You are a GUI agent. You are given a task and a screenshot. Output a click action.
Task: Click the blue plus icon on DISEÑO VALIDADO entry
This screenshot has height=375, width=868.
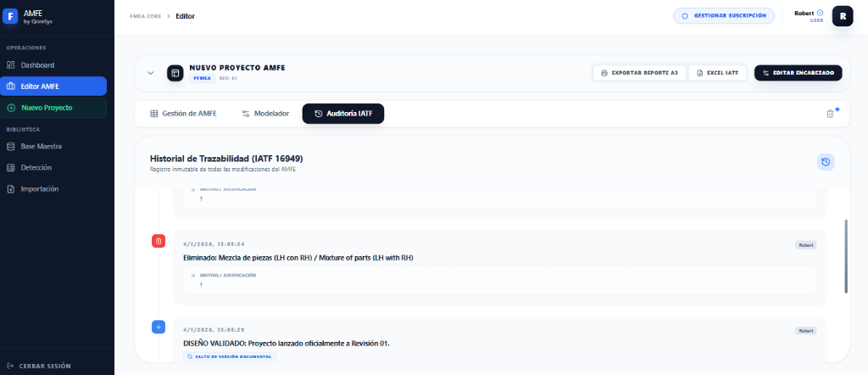tap(159, 327)
